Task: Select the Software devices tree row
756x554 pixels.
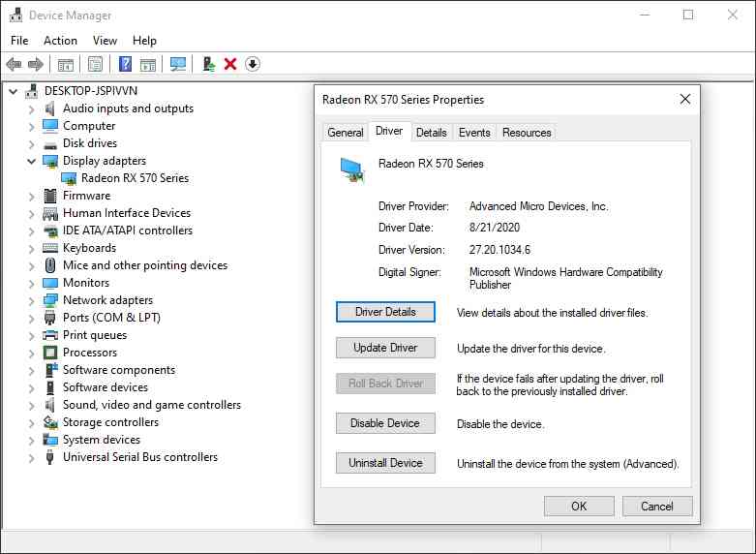Action: (x=106, y=387)
